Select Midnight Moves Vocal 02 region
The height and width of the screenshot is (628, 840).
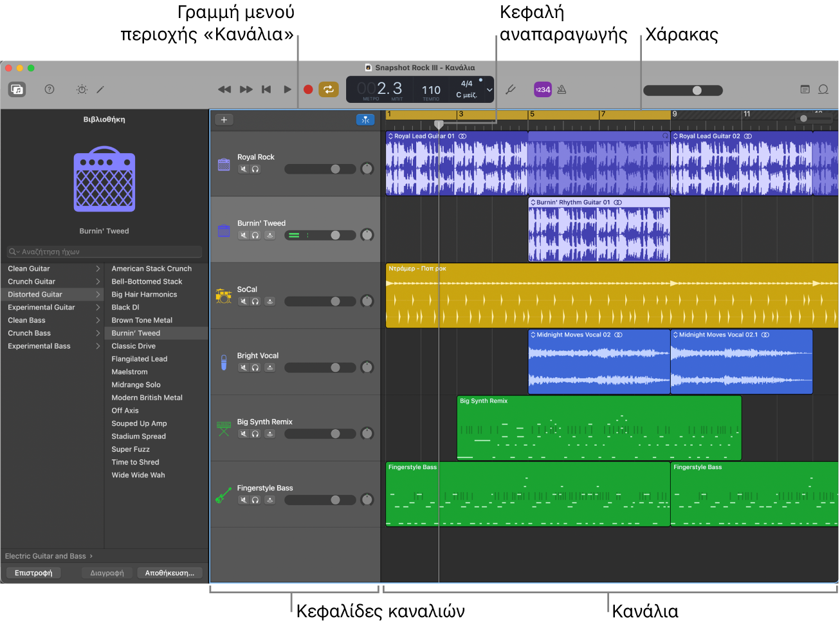pyautogui.click(x=599, y=362)
